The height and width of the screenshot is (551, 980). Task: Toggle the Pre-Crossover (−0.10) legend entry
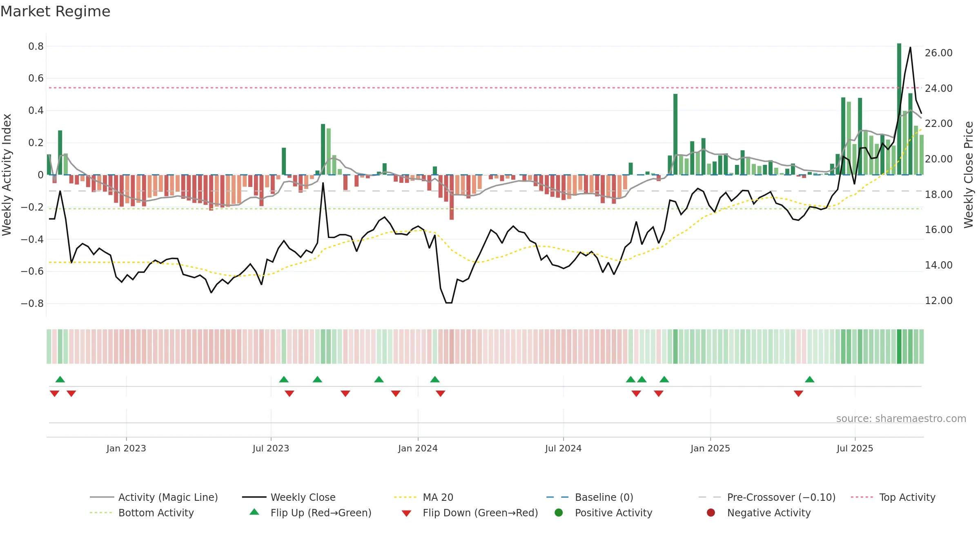767,497
